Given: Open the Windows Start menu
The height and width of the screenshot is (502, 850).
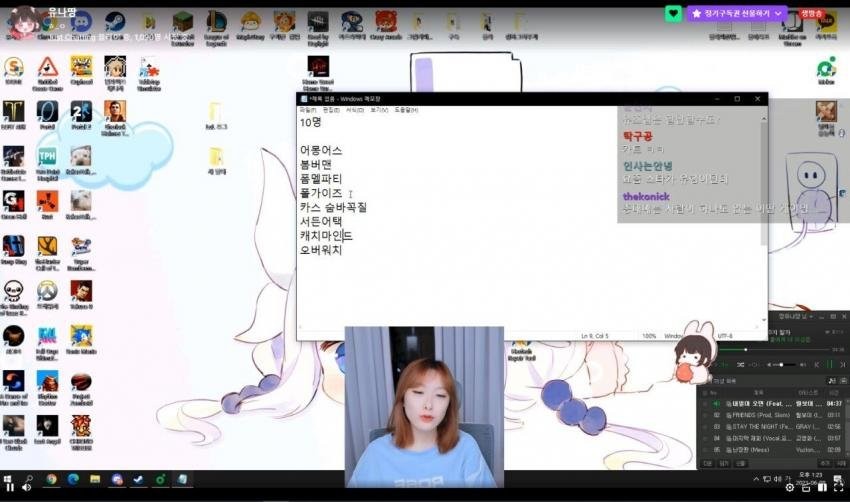Looking at the screenshot, I should coord(8,479).
